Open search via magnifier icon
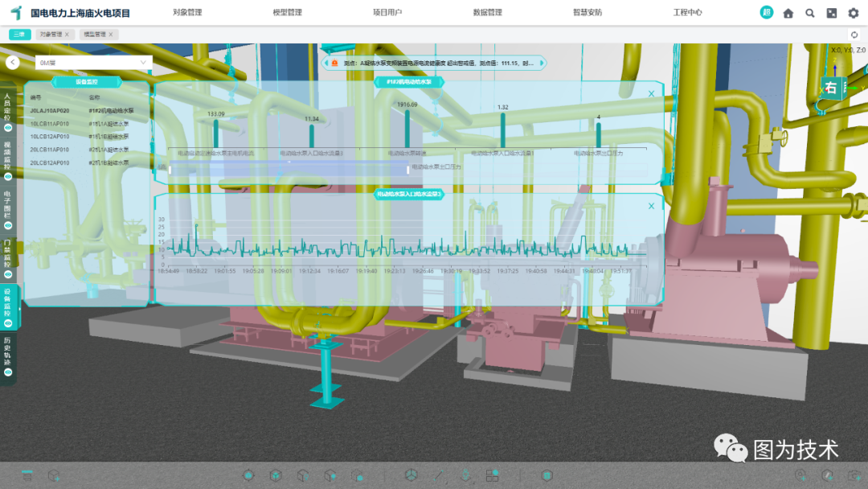The height and width of the screenshot is (489, 868). (810, 13)
